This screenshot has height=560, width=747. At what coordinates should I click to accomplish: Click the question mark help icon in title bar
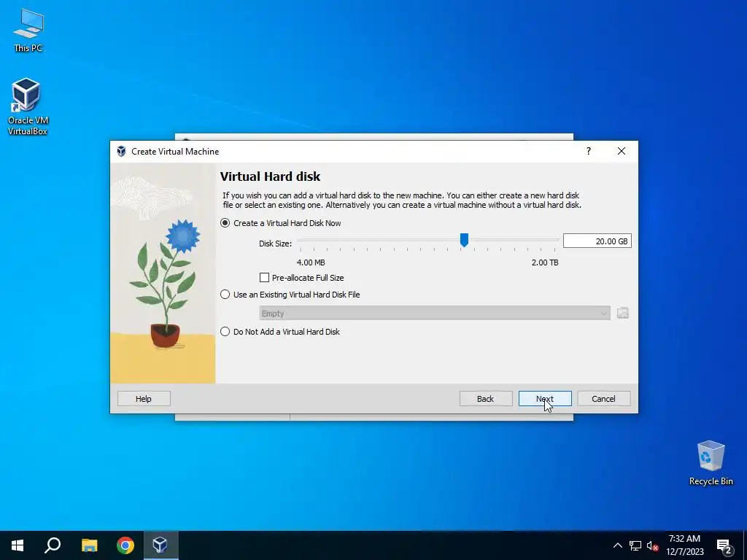point(589,151)
